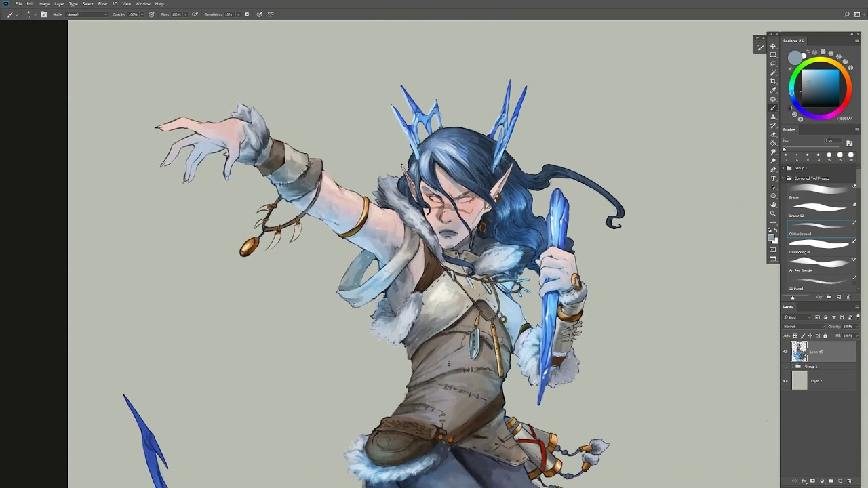The width and height of the screenshot is (868, 488).
Task: Select the Eyedropper tool
Action: 772,90
